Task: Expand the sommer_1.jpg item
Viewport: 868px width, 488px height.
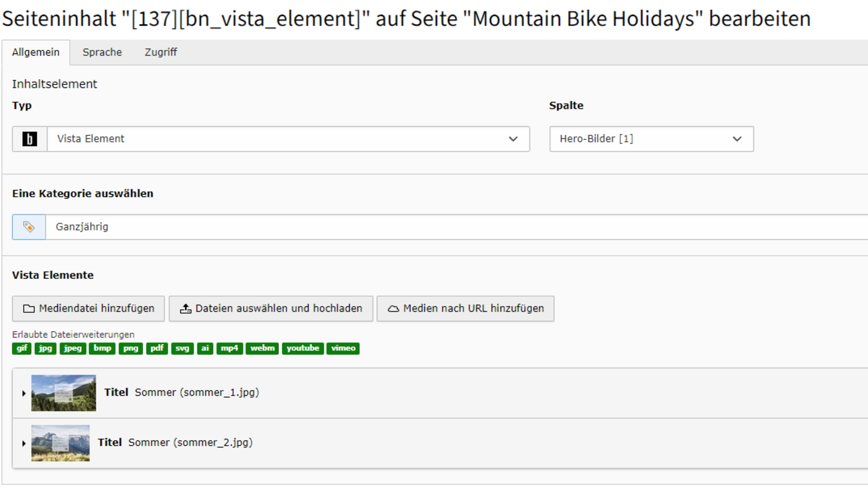Action: pyautogui.click(x=24, y=393)
